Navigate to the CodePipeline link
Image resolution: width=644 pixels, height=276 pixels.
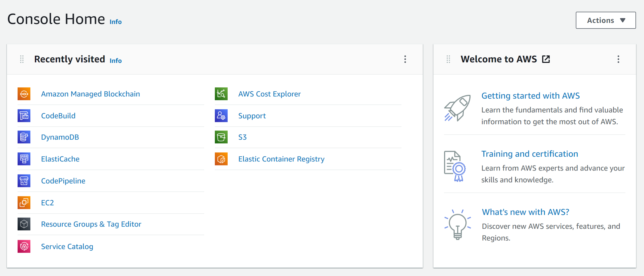63,181
